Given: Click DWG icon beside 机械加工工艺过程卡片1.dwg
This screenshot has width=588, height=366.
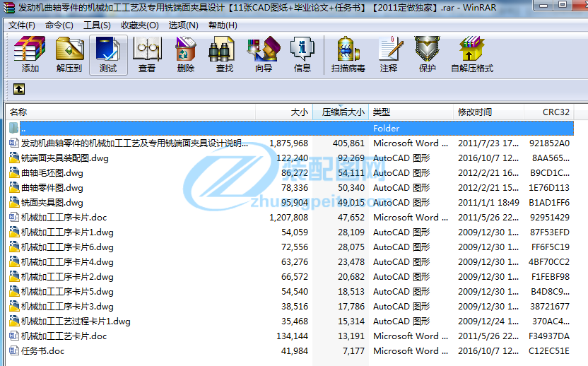Looking at the screenshot, I should 14,321.
